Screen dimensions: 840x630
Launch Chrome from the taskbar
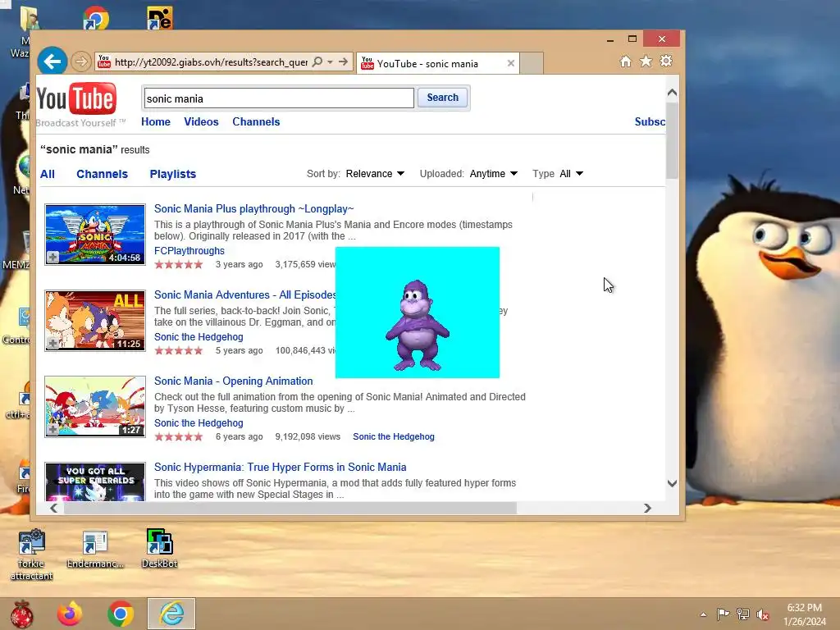(121, 614)
